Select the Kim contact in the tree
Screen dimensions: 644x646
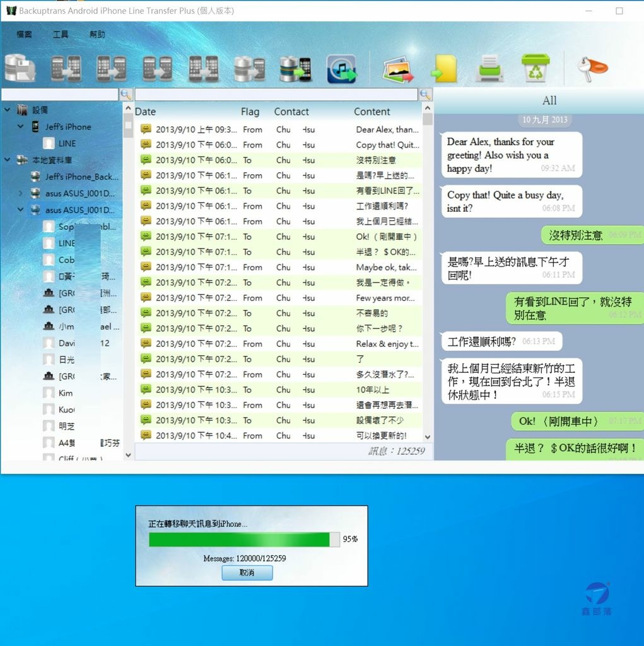[x=66, y=393]
